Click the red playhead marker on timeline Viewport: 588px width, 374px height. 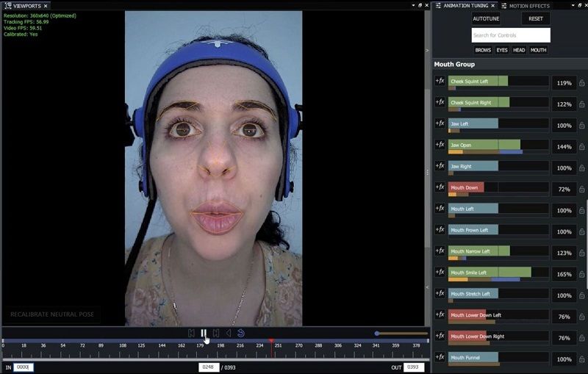271,340
